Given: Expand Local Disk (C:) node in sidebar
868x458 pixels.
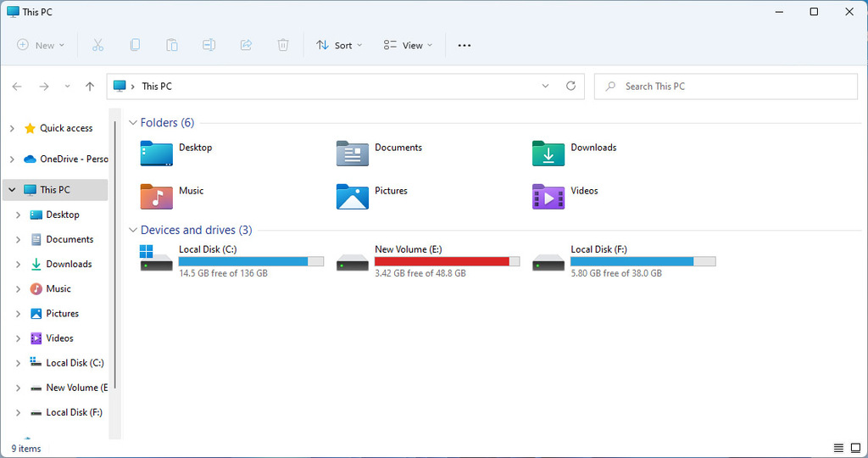Looking at the screenshot, I should (19, 363).
